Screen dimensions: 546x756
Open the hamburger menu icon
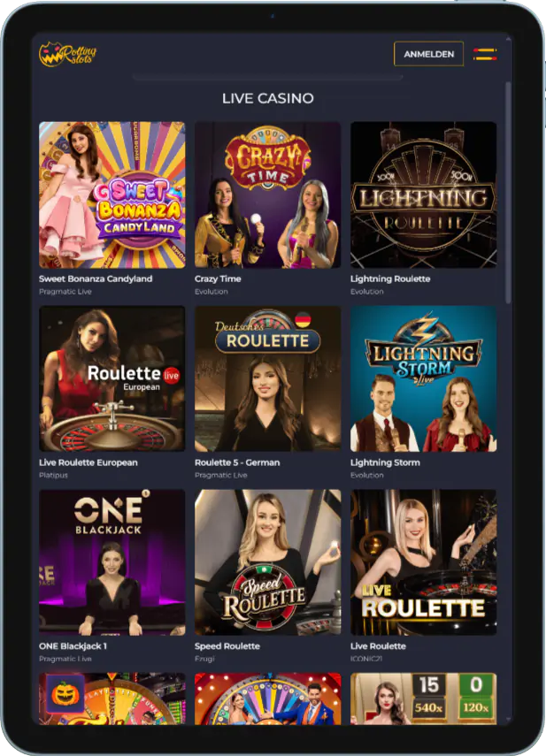tap(485, 54)
